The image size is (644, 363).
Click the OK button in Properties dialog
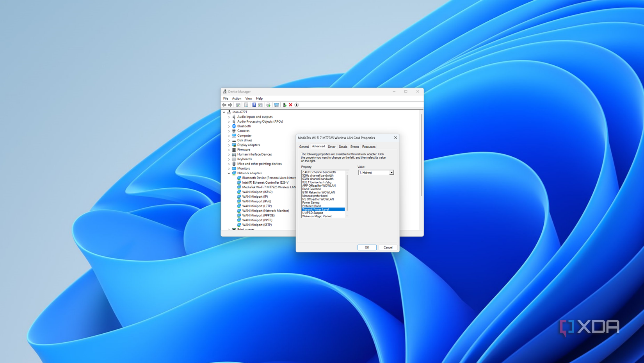pos(367,247)
